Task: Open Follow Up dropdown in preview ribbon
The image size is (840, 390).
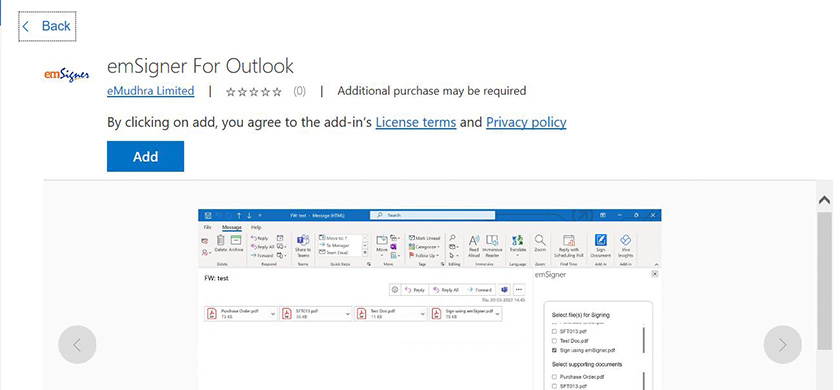Action: (x=424, y=256)
